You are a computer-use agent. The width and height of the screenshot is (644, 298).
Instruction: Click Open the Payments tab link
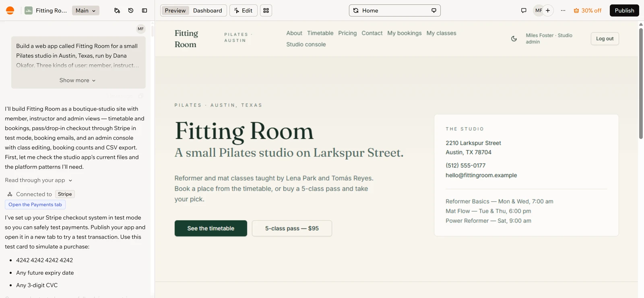(x=35, y=205)
